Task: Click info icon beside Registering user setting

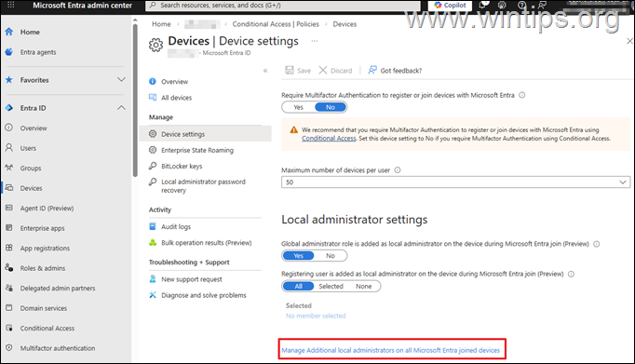Action: pos(571,274)
